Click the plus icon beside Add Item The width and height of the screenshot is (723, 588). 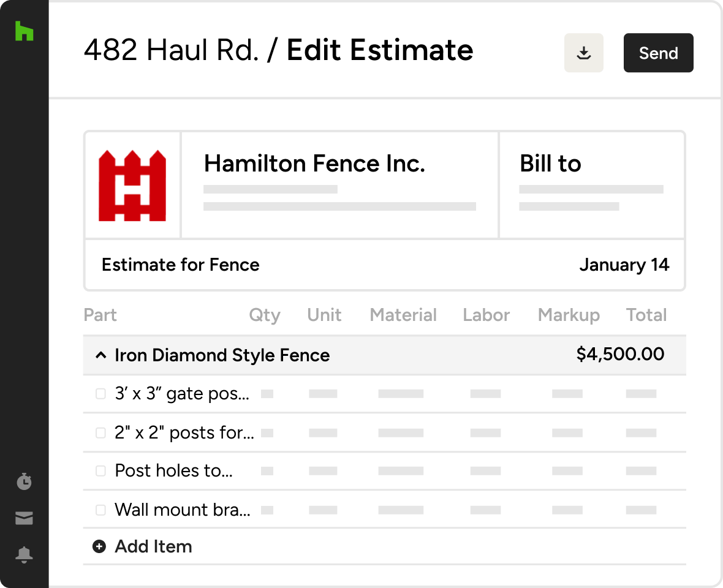click(x=99, y=546)
